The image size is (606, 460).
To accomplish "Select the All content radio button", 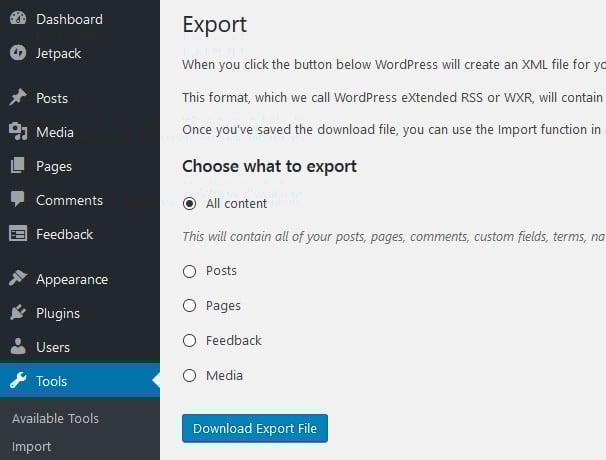I will coord(189,203).
